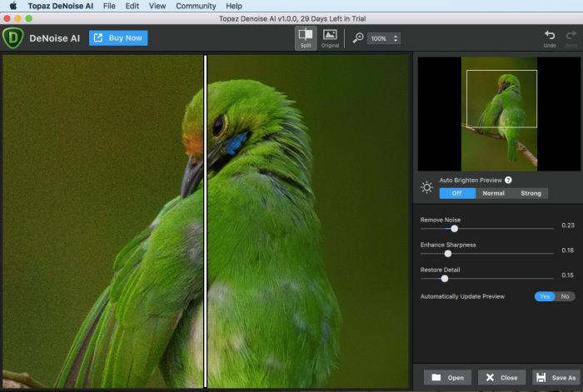This screenshot has height=392, width=583.
Task: Undo the last adjustment
Action: [550, 37]
